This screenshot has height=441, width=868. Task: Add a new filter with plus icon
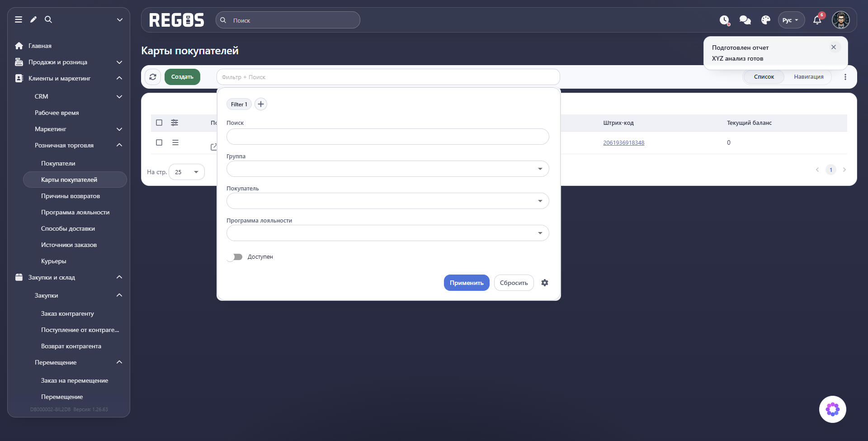pyautogui.click(x=261, y=104)
